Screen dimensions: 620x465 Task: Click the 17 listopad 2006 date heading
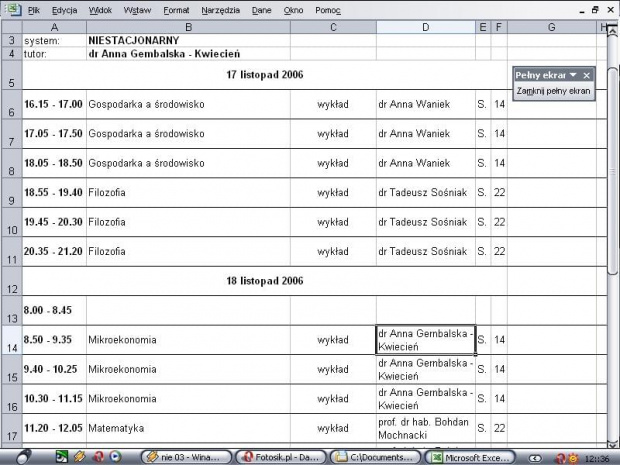(x=265, y=75)
